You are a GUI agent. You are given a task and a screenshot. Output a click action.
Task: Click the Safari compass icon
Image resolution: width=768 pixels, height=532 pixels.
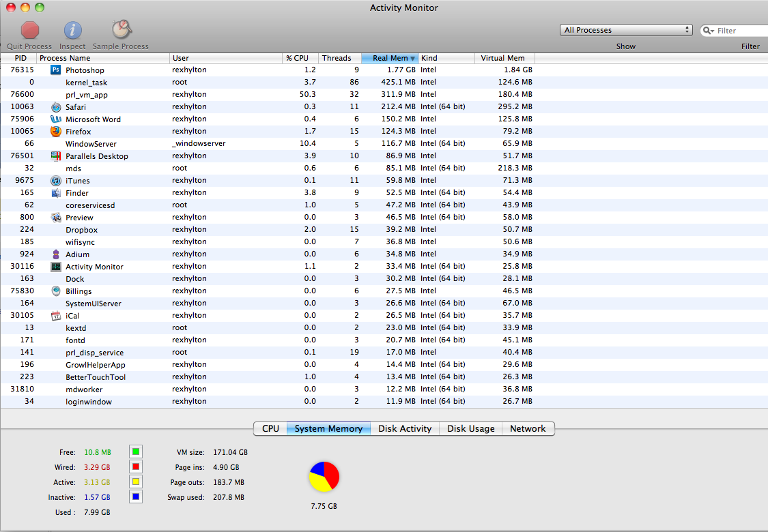56,106
